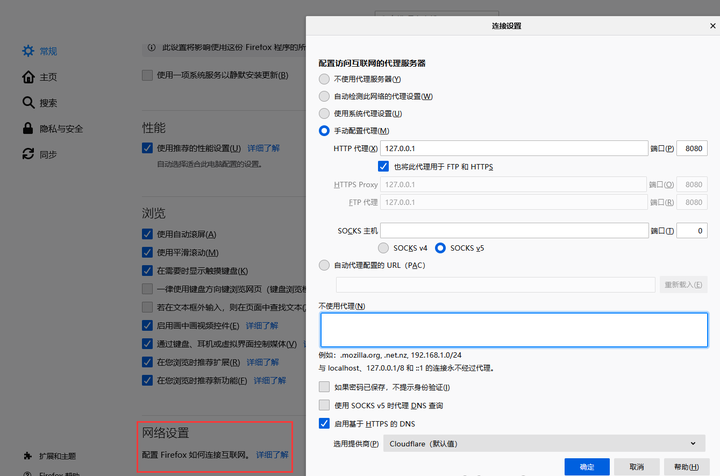Image resolution: width=720 pixels, height=476 pixels.
Task: Open the DNS provider Cloudflare dropdown
Action: (544, 443)
